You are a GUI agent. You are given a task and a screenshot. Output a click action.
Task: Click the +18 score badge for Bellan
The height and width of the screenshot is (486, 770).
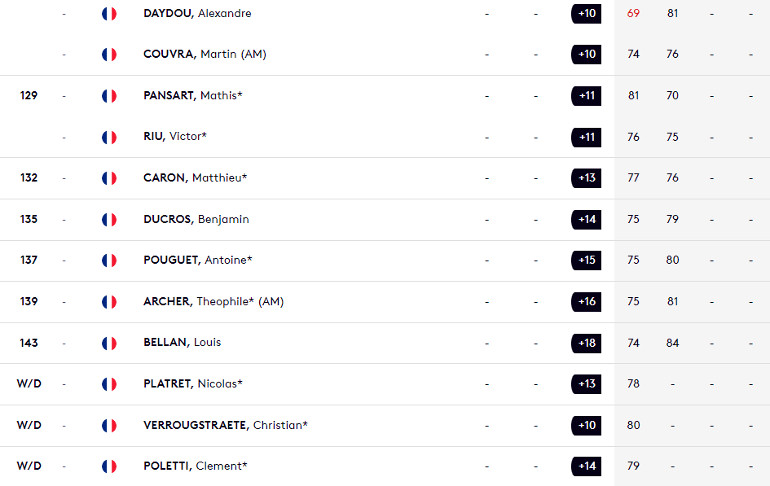586,343
